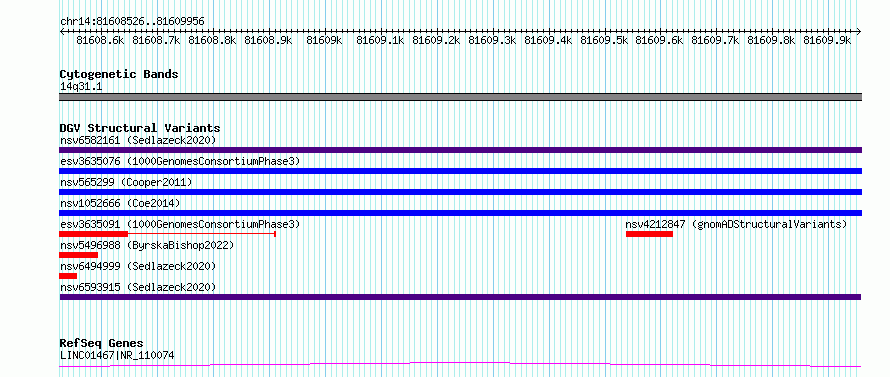
Task: Open nsv5496988 (ByrskaBishop2022) variant label
Action: coord(147,245)
